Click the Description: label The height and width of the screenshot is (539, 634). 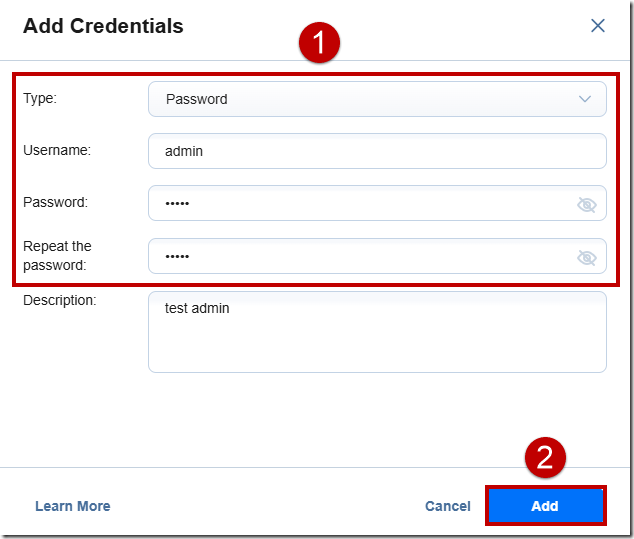click(x=60, y=300)
